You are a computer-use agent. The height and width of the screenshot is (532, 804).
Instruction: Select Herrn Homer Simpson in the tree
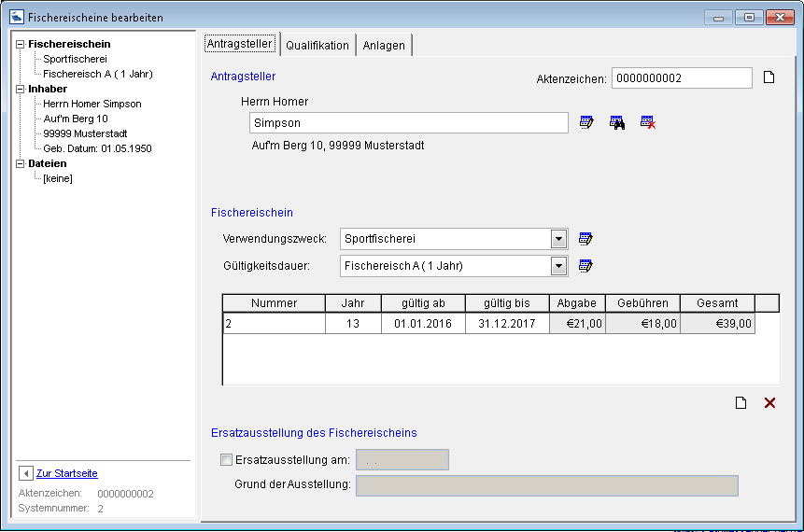pos(92,104)
